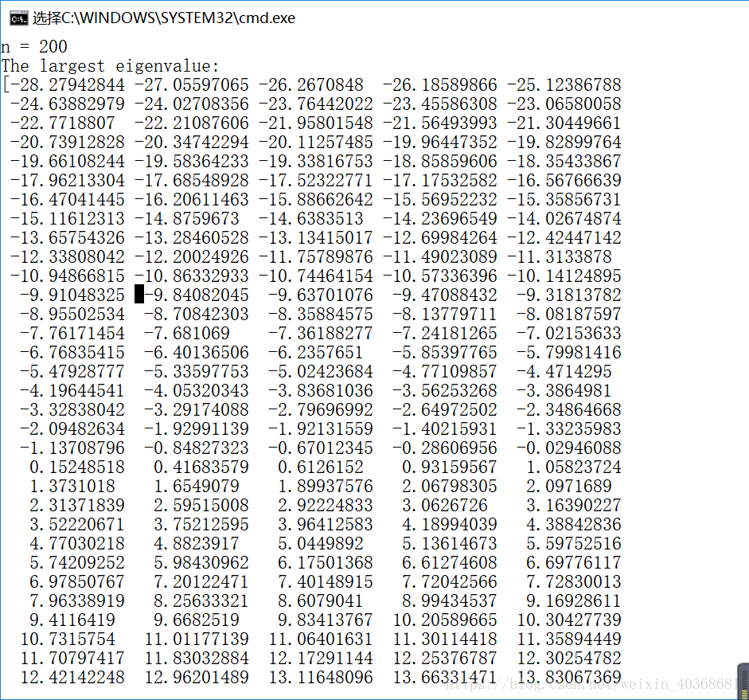The height and width of the screenshot is (700, 749).
Task: Click the value -4.4714295
Action: pos(564,372)
